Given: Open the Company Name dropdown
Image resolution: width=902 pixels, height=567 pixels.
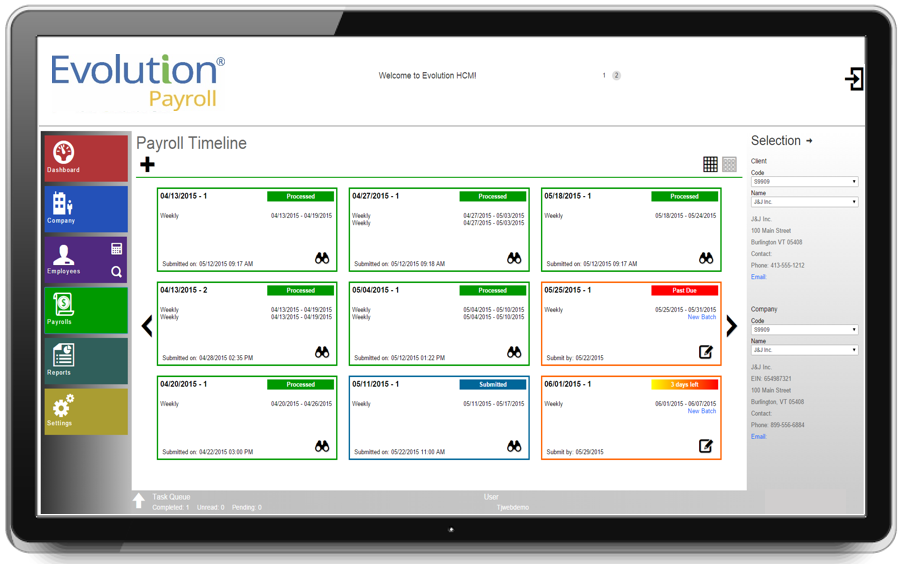Looking at the screenshot, I should point(805,350).
